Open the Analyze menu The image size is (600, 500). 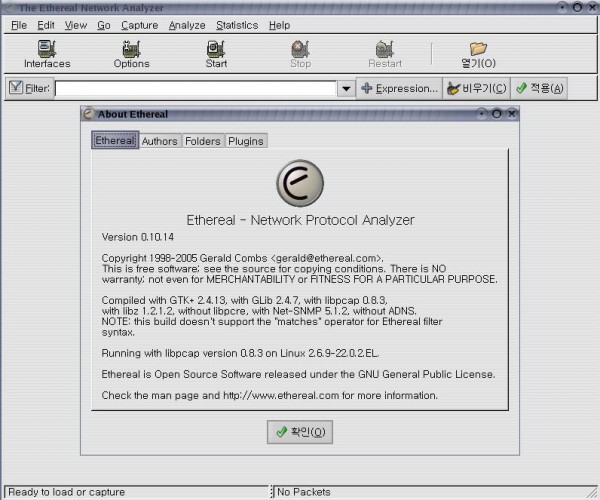coord(187,25)
